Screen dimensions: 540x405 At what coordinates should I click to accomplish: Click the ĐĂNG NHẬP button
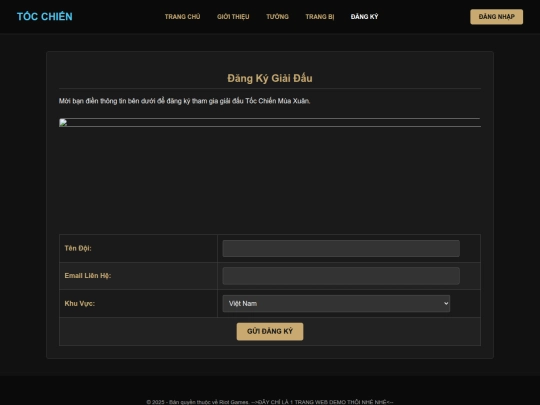[x=496, y=17]
